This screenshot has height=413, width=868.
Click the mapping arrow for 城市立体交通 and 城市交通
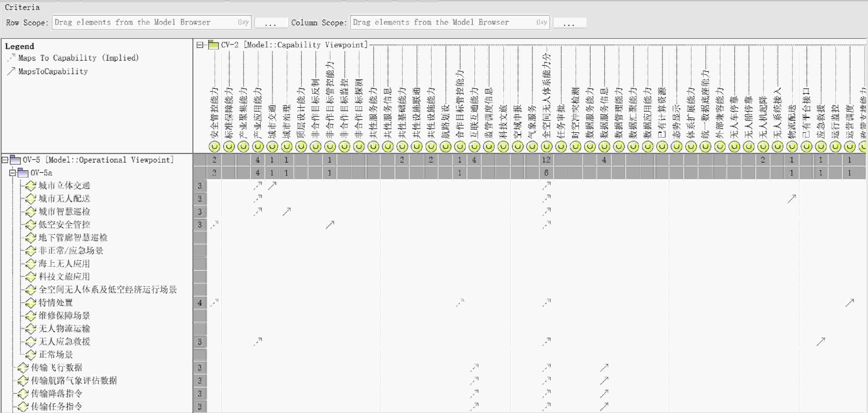pos(272,186)
